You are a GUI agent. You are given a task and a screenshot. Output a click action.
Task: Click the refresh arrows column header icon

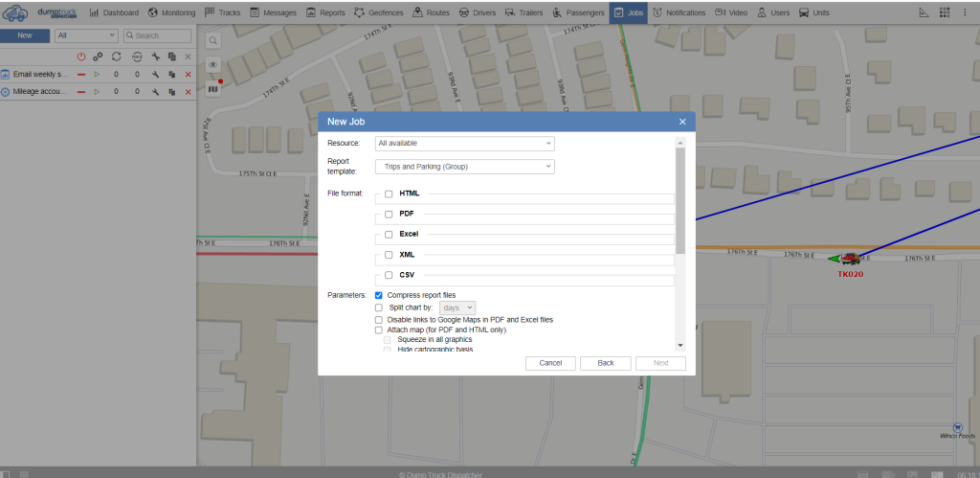[116, 57]
